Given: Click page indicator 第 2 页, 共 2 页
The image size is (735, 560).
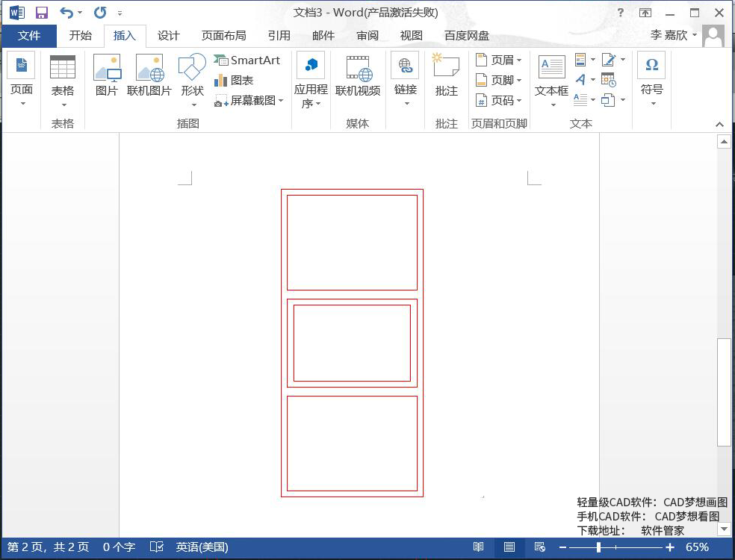Looking at the screenshot, I should coord(49,547).
